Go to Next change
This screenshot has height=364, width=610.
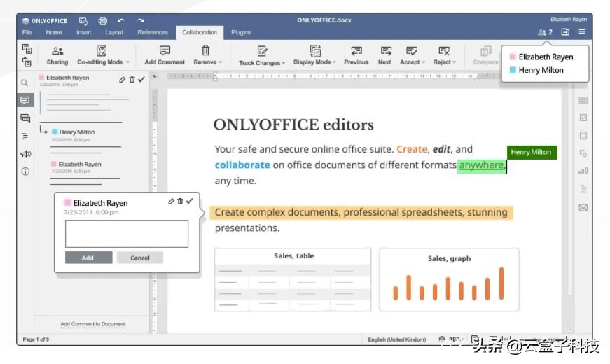coord(384,55)
